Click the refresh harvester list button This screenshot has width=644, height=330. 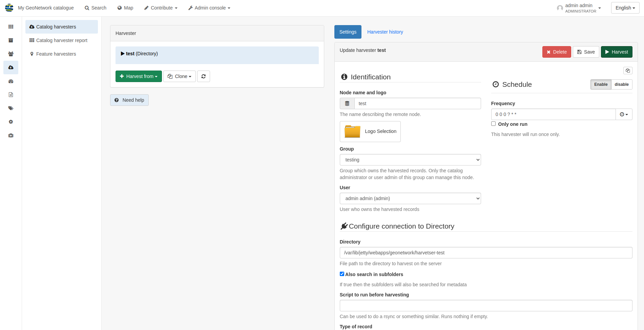(x=204, y=76)
